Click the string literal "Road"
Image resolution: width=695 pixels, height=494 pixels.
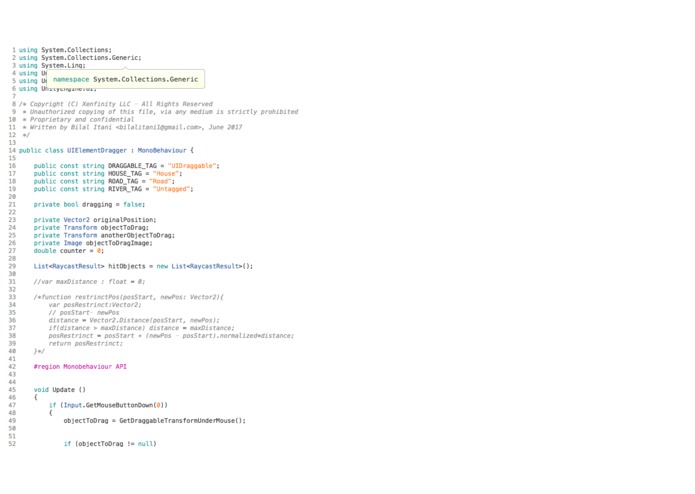coord(160,181)
